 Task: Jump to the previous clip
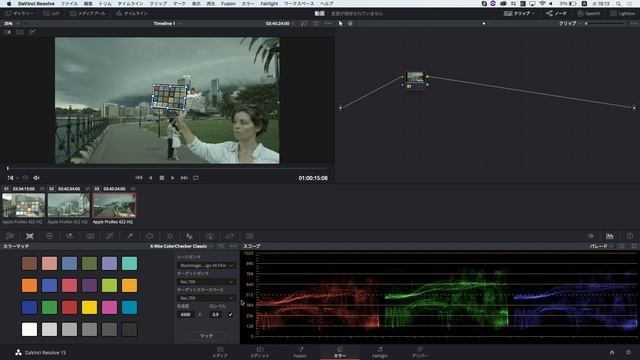139,178
